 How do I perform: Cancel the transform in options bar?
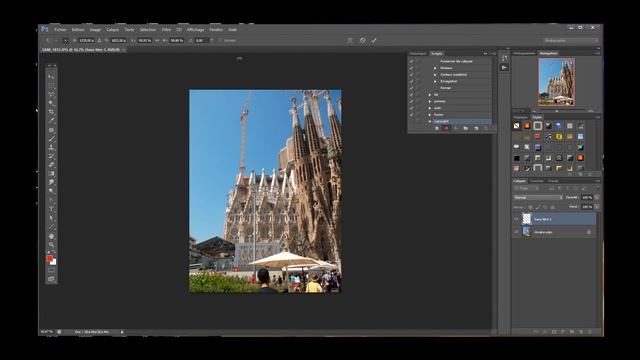362,40
